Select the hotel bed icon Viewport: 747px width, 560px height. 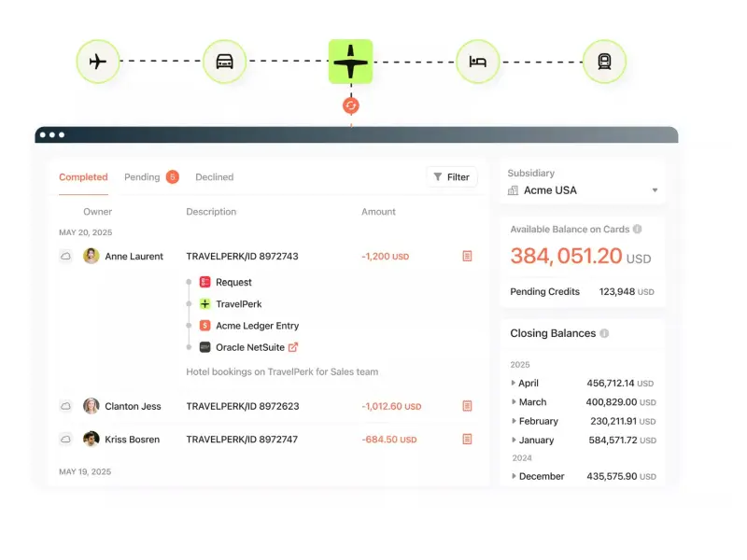point(477,62)
